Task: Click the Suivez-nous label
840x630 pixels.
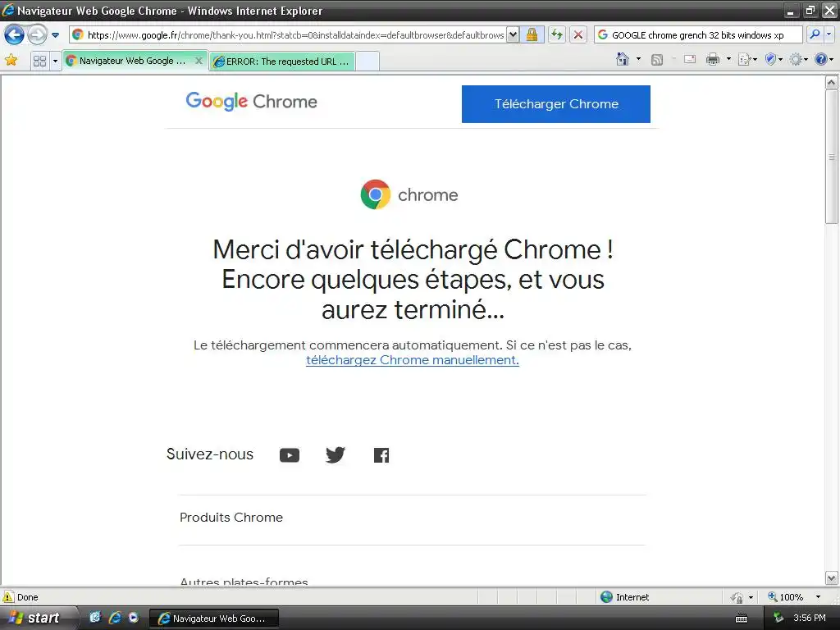Action: (210, 454)
